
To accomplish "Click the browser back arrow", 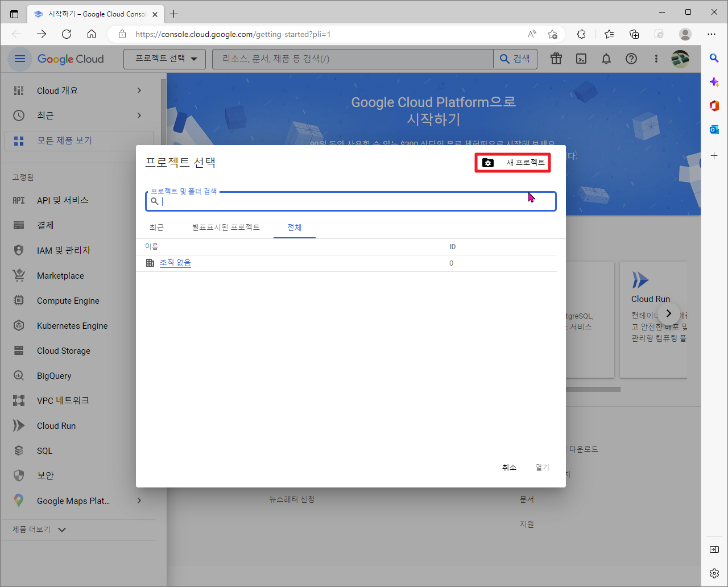I will click(16, 34).
